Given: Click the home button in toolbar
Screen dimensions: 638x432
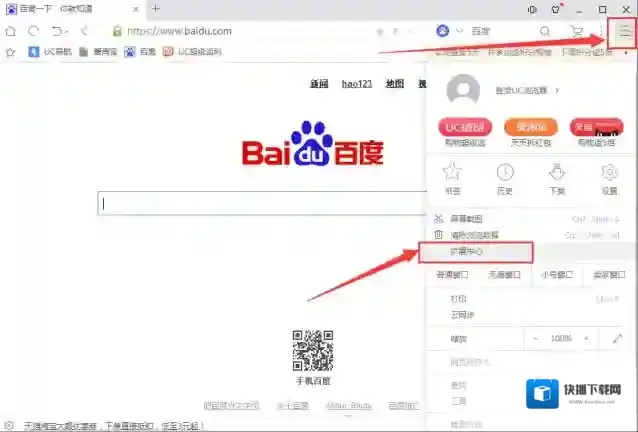Looking at the screenshot, I should pos(10,31).
